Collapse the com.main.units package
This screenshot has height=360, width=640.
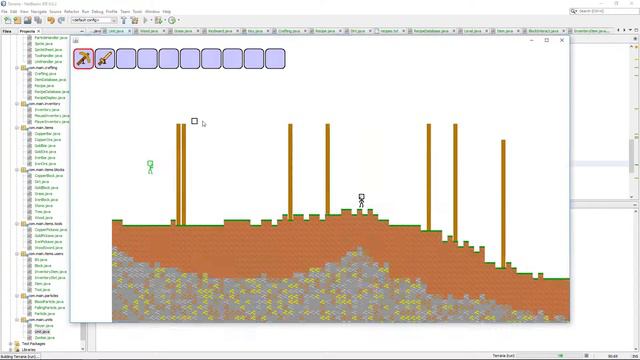[17, 320]
